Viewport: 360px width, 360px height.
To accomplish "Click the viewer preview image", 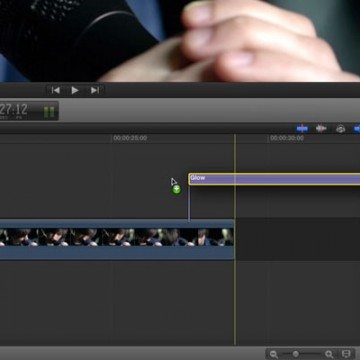I will pyautogui.click(x=180, y=41).
